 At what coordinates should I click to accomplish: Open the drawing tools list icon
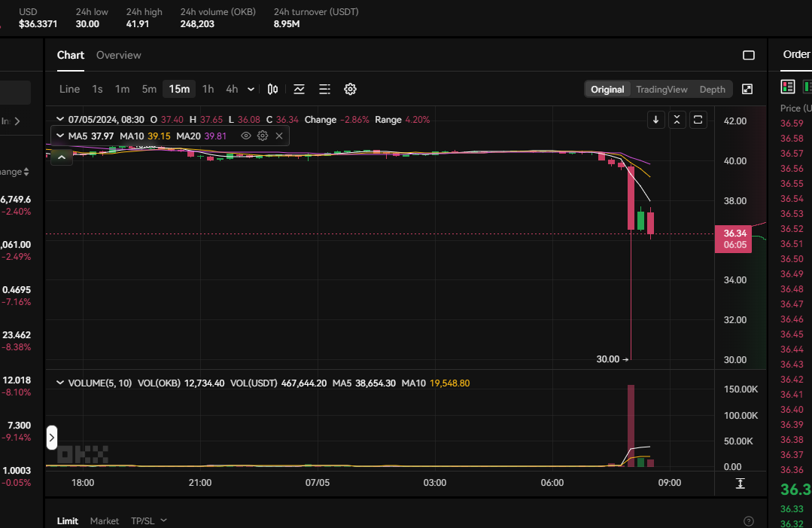pyautogui.click(x=324, y=89)
